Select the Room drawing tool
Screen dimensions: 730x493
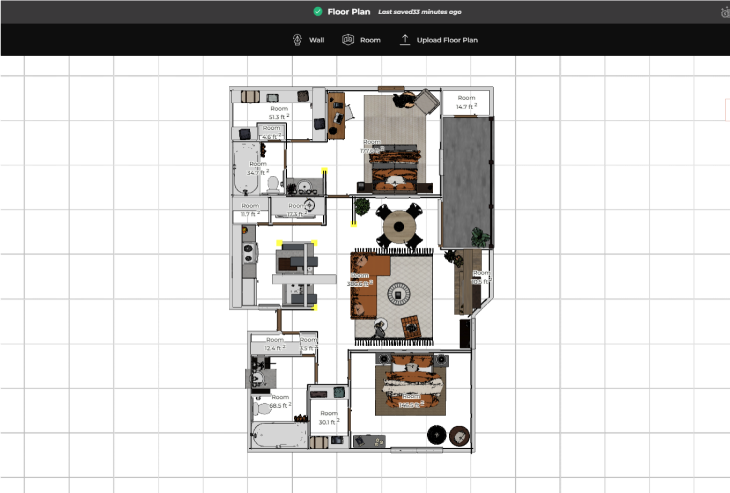tap(361, 40)
